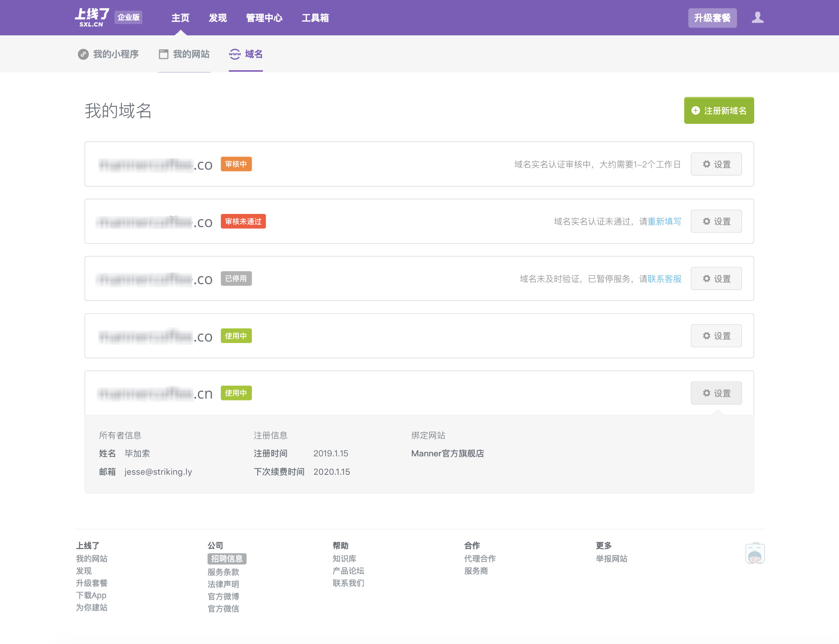Open the mascot chat helper icon
Image resolution: width=839 pixels, height=644 pixels.
click(x=755, y=553)
